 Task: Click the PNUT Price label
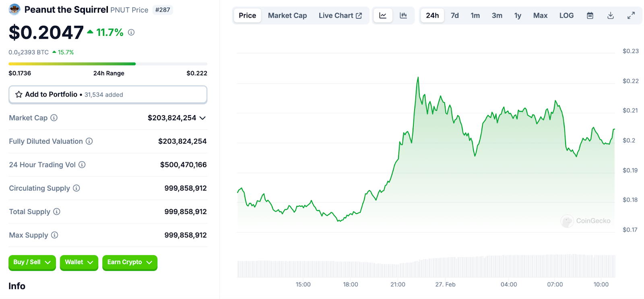[129, 10]
